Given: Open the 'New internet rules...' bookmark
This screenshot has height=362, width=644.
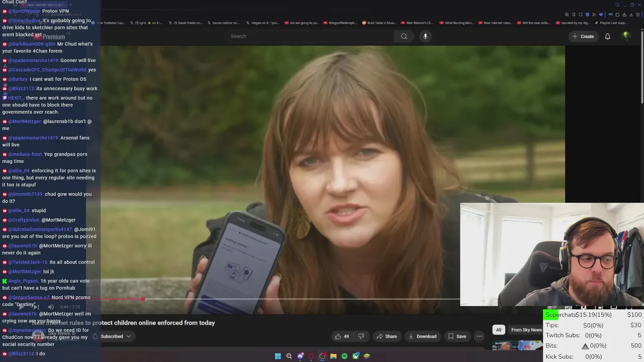Looking at the screenshot, I should pyautogui.click(x=495, y=23).
